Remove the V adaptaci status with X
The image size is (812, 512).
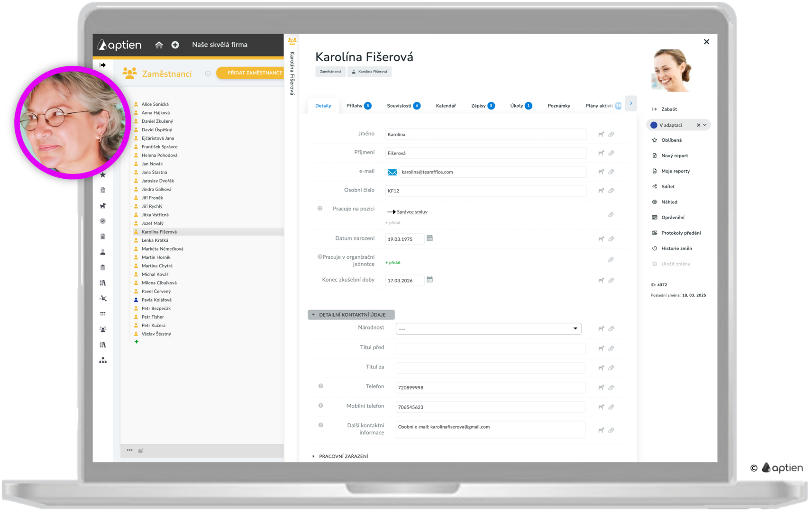pyautogui.click(x=698, y=125)
